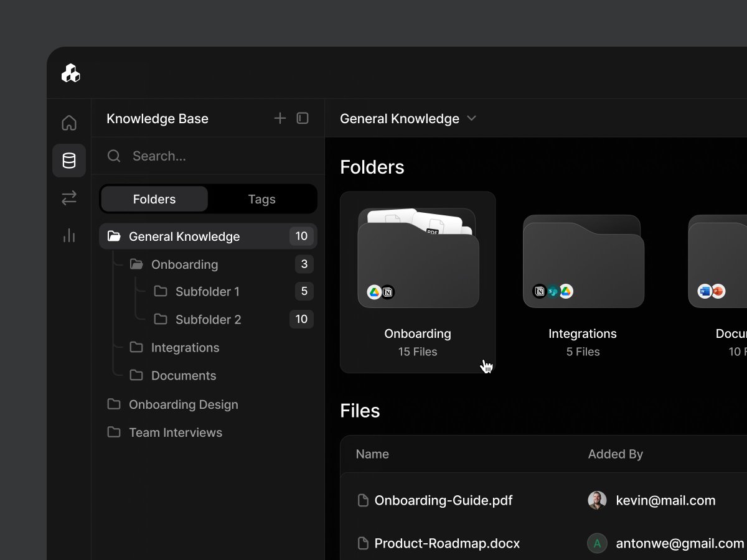Open the Team Interviews folder
This screenshot has width=747, height=560.
[x=175, y=432]
